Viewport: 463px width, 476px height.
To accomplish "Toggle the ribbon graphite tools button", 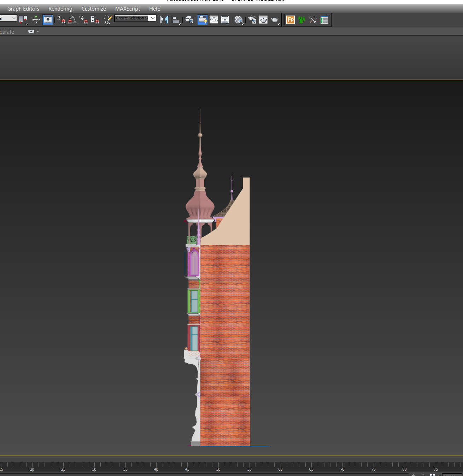I will click(x=203, y=20).
